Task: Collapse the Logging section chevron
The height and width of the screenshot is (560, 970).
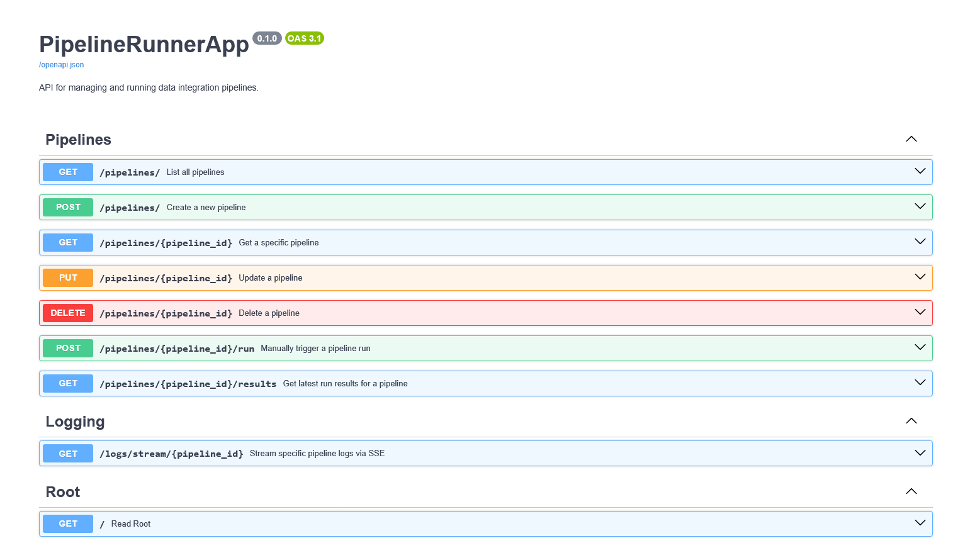Action: click(911, 421)
